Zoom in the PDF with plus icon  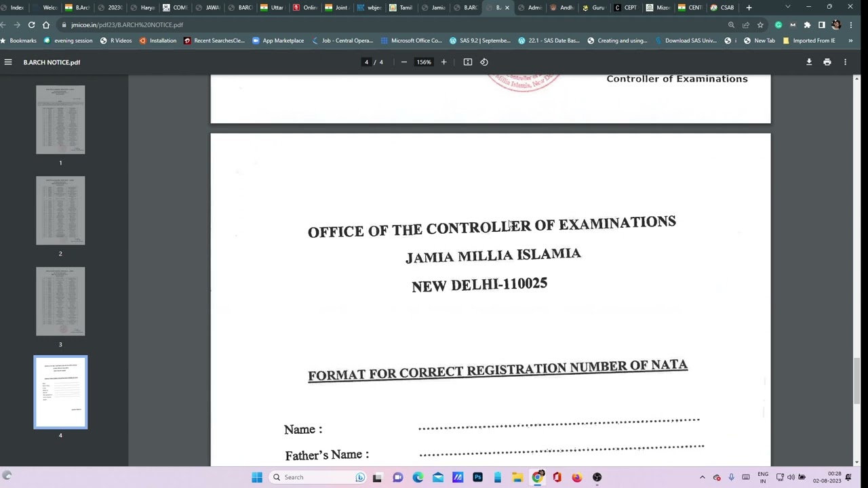[443, 62]
